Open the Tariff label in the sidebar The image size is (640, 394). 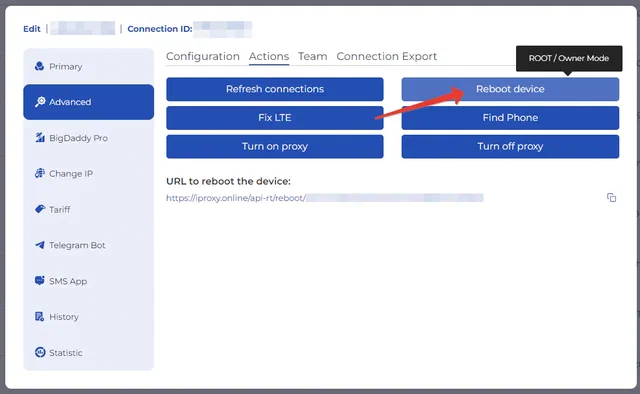pyautogui.click(x=60, y=209)
